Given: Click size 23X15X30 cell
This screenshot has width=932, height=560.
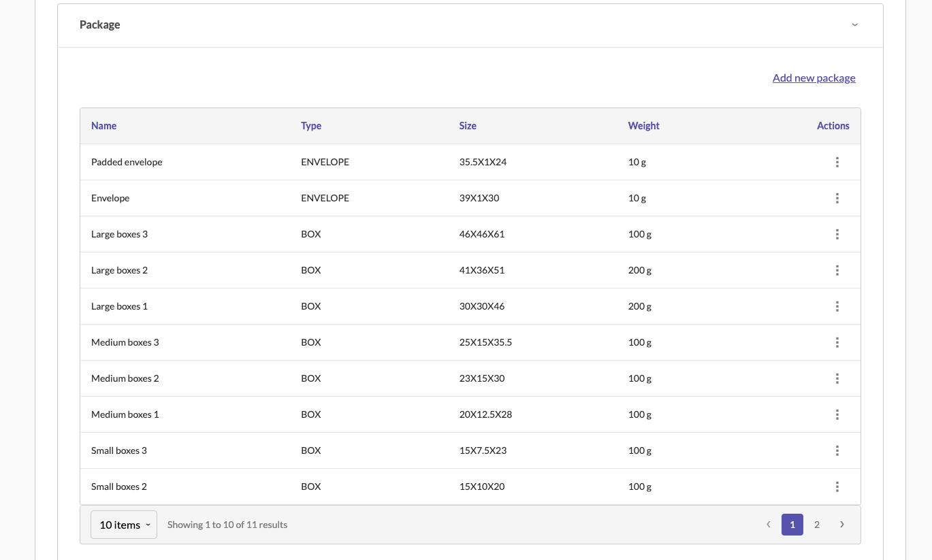Looking at the screenshot, I should coord(482,378).
